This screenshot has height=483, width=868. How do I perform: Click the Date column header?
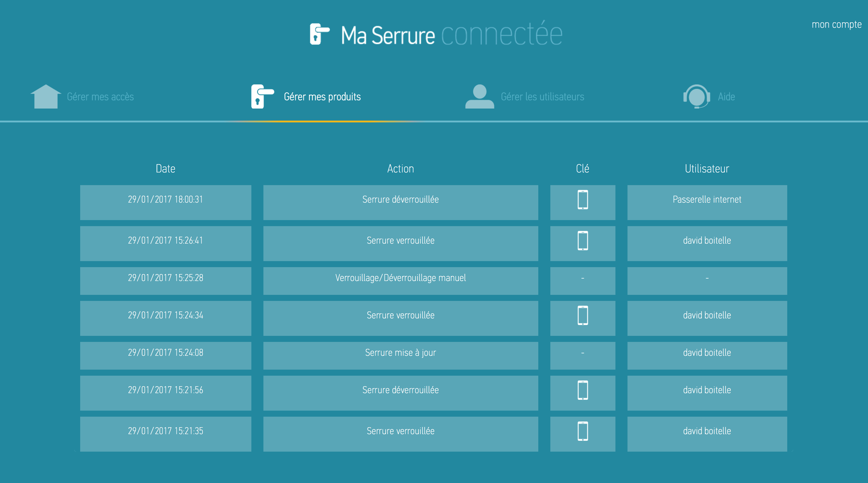click(165, 169)
